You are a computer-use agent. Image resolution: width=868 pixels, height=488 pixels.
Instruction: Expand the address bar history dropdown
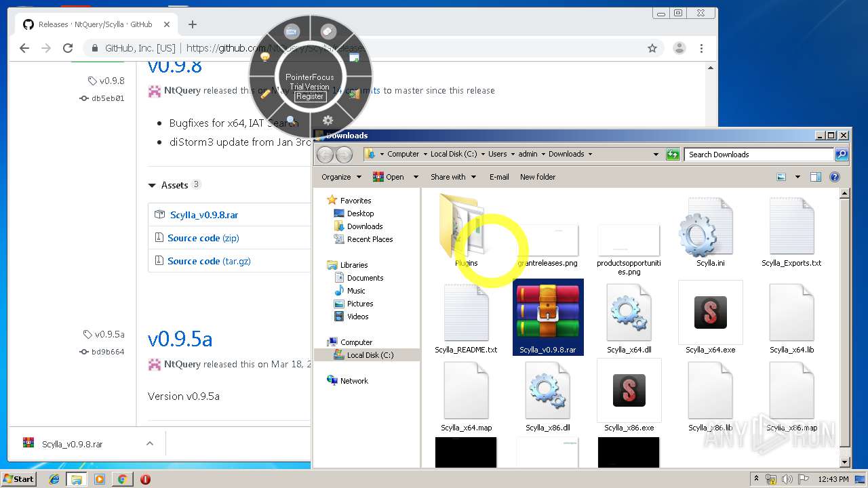tap(656, 155)
